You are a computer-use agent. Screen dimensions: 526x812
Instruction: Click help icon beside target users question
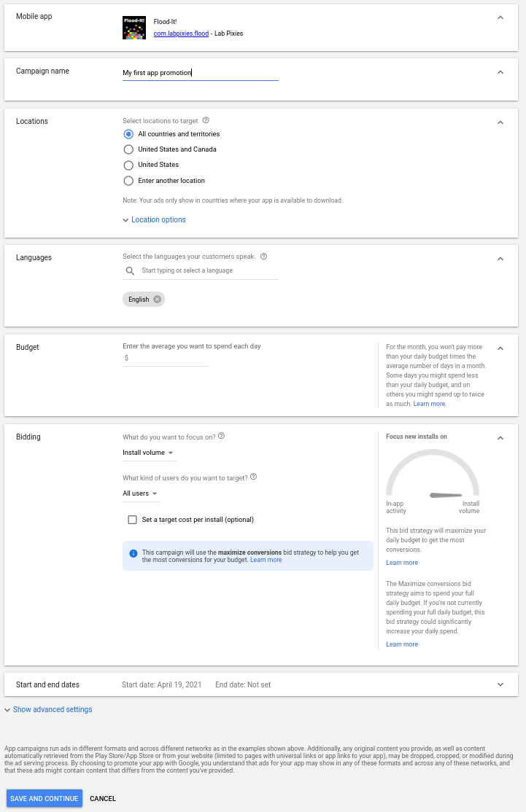[x=253, y=477]
